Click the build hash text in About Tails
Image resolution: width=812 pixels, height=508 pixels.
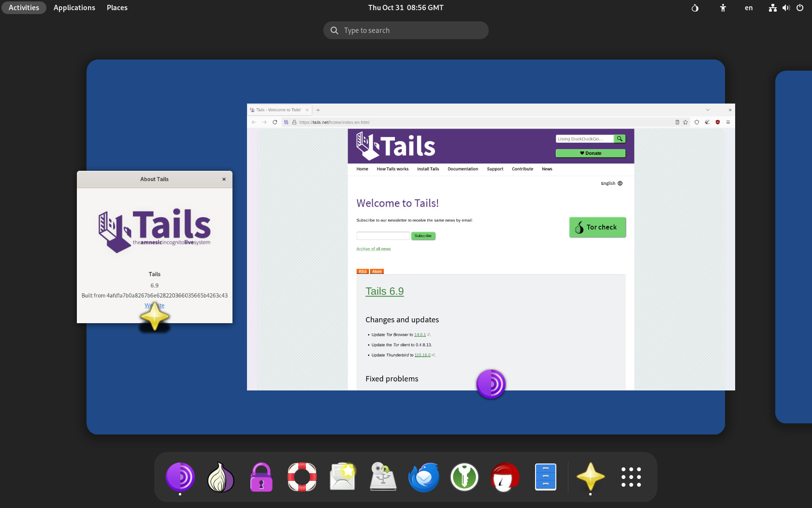[167, 296]
